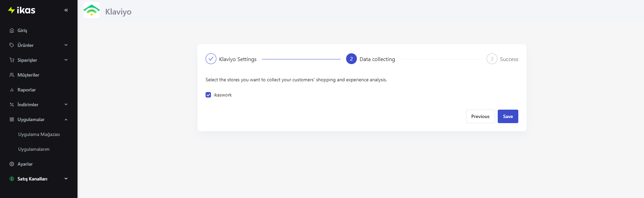Click the Save button

[x=508, y=116]
